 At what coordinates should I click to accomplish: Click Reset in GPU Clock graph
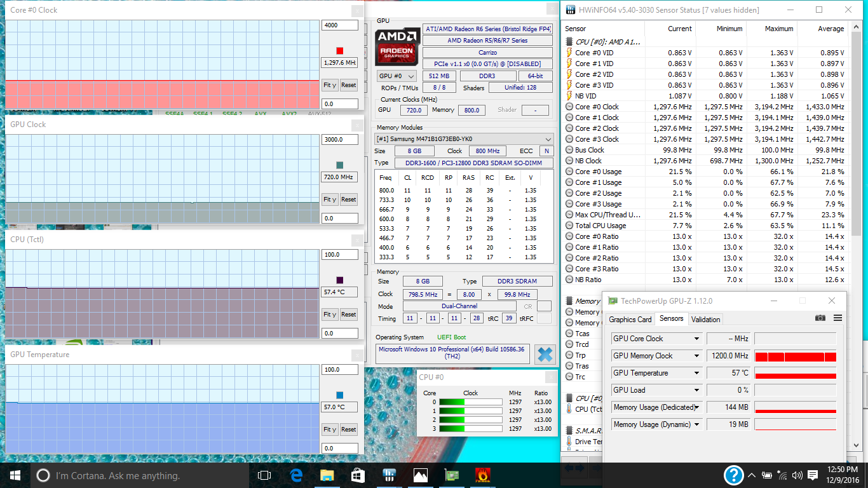pyautogui.click(x=349, y=200)
